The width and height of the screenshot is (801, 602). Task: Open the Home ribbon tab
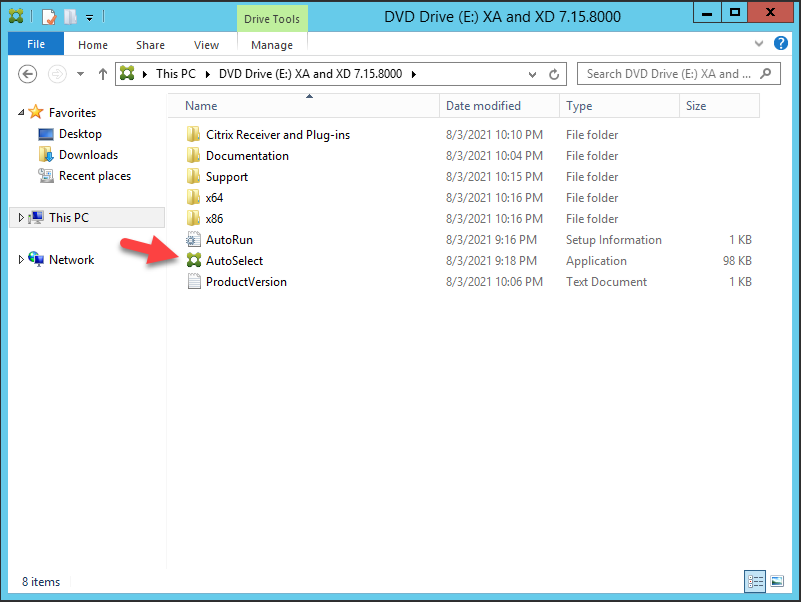(x=93, y=45)
